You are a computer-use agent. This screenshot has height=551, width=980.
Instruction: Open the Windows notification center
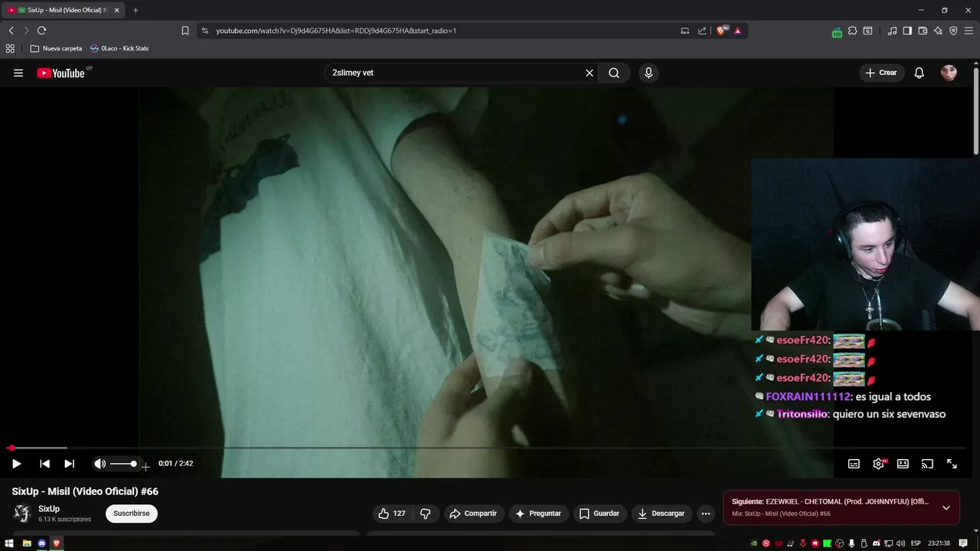tap(963, 543)
